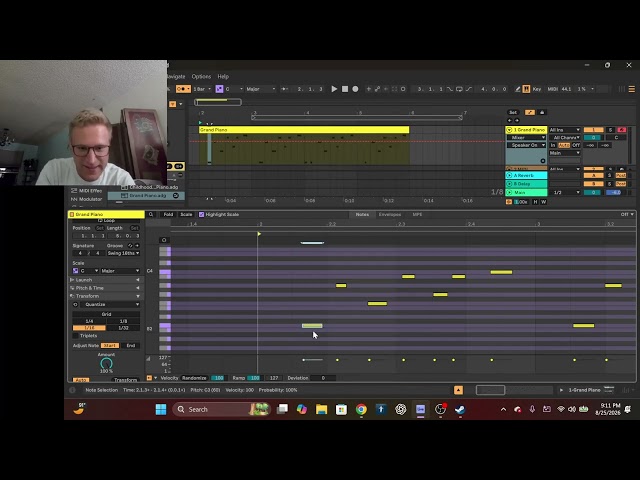The image size is (640, 480).
Task: Toggle Automation Arm icon in control bar
Action: coord(377,89)
